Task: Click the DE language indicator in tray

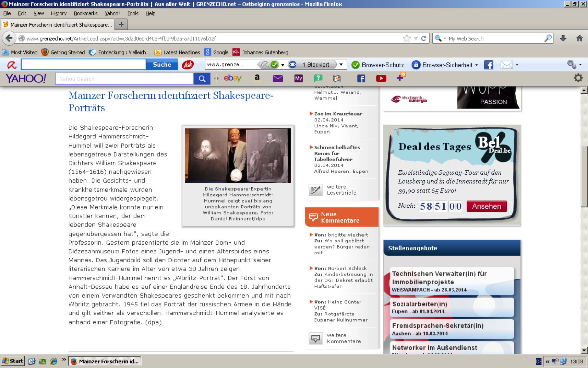Action: tap(539, 361)
